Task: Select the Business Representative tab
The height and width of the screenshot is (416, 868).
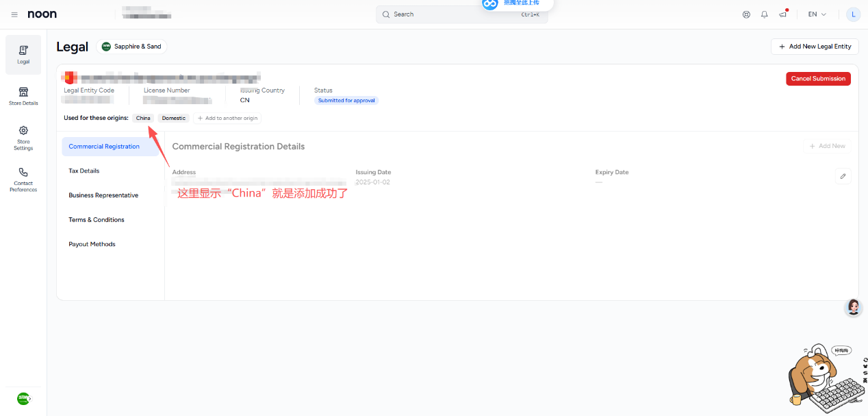Action: coord(110,195)
